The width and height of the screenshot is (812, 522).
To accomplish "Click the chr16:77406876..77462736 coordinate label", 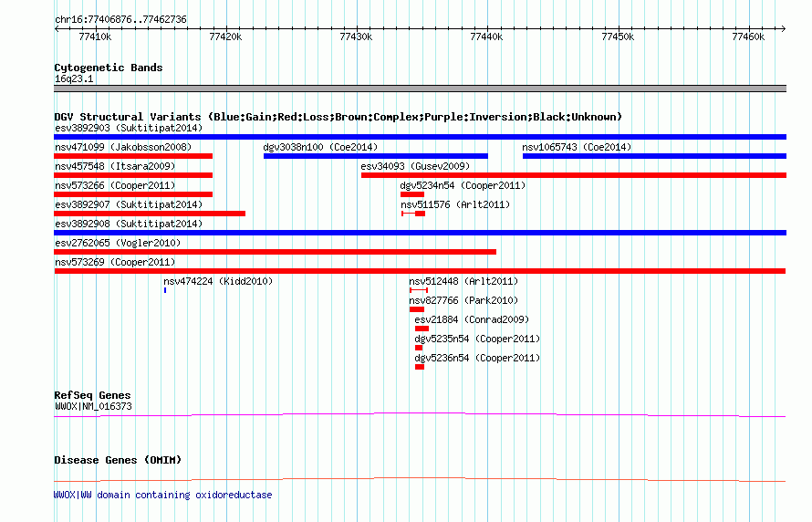I will point(120,20).
